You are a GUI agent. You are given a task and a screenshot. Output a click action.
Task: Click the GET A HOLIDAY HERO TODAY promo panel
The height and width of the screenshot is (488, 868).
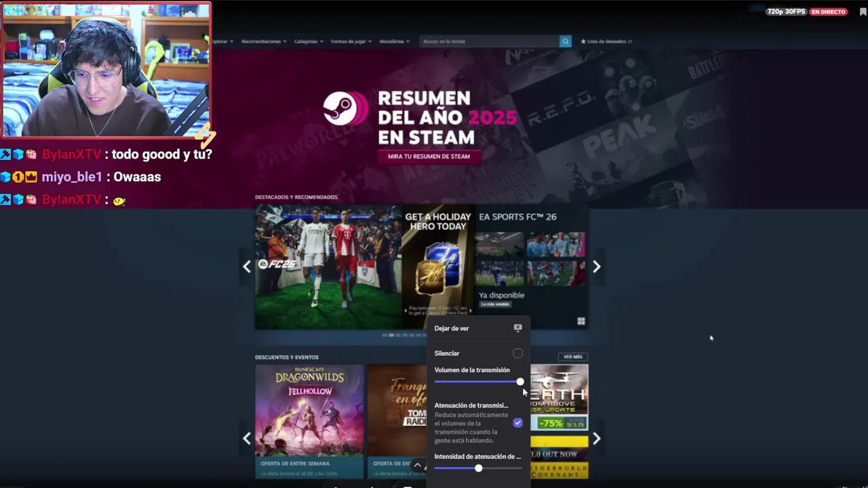point(438,267)
